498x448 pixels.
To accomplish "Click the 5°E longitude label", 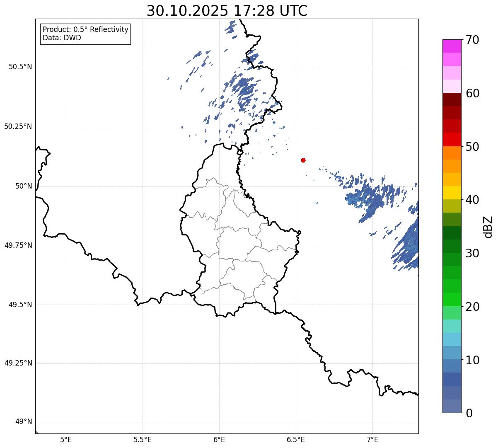I will click(x=66, y=440).
